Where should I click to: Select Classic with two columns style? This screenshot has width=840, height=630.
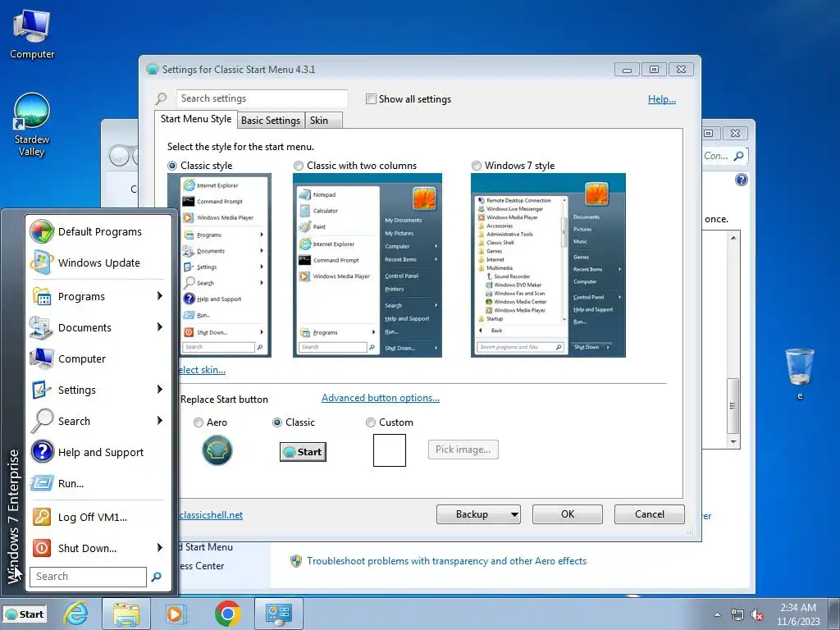point(299,166)
